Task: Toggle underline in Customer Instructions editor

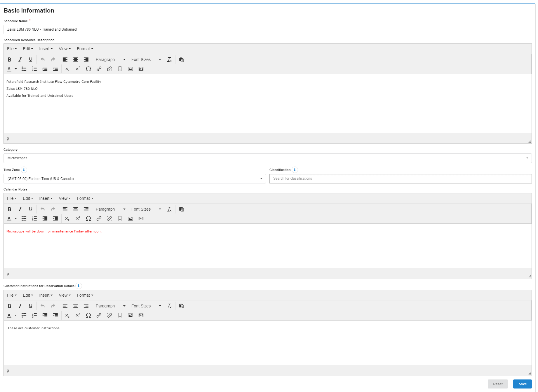Action: (30, 306)
